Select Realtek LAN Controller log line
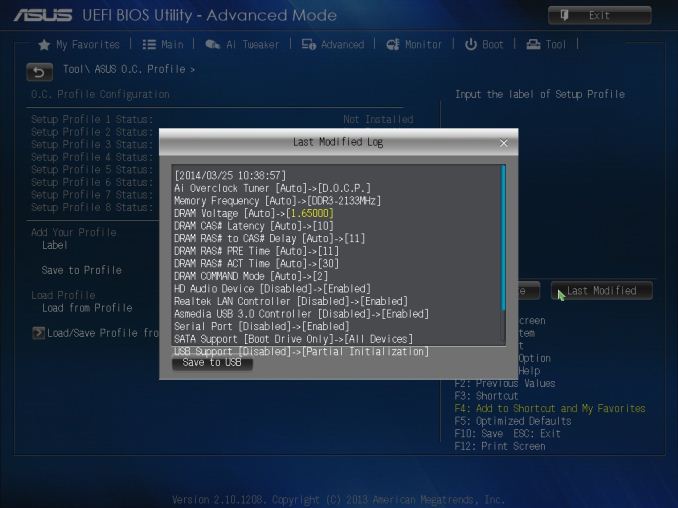Viewport: 678px width, 508px height. pyautogui.click(x=291, y=301)
